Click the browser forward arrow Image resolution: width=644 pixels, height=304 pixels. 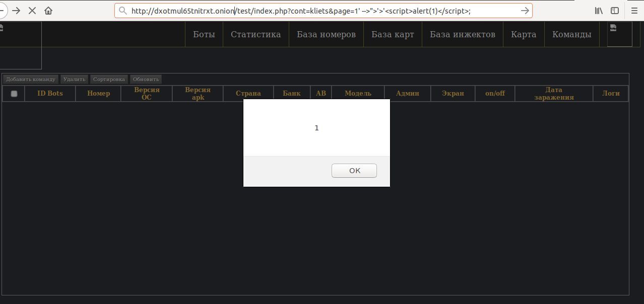16,10
